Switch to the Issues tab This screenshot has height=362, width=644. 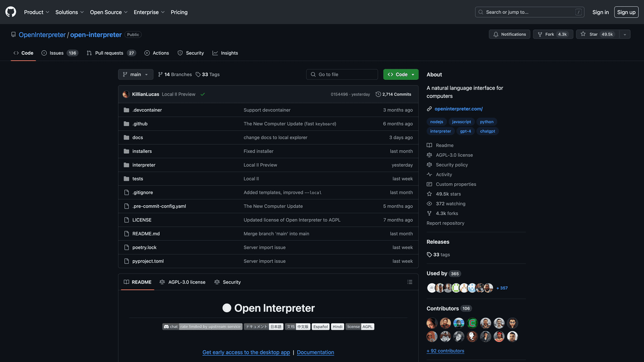tap(60, 53)
